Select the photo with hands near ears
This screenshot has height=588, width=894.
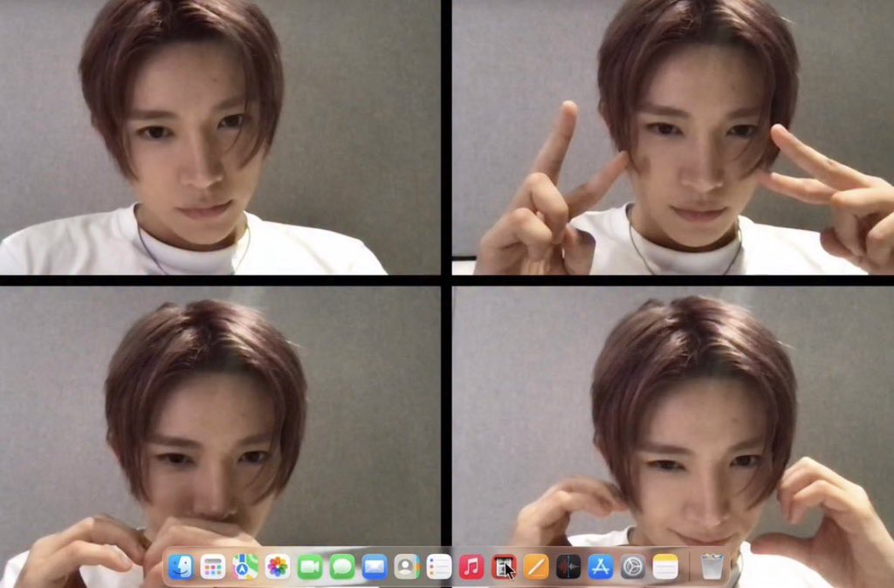pyautogui.click(x=673, y=437)
